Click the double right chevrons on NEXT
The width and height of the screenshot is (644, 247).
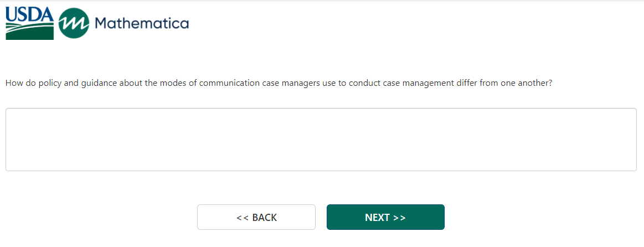(x=400, y=218)
